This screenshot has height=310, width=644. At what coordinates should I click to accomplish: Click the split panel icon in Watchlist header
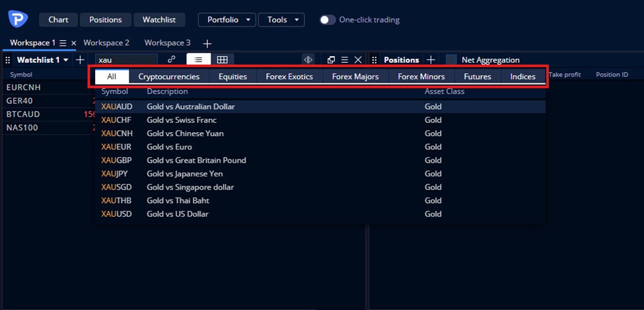coord(308,59)
